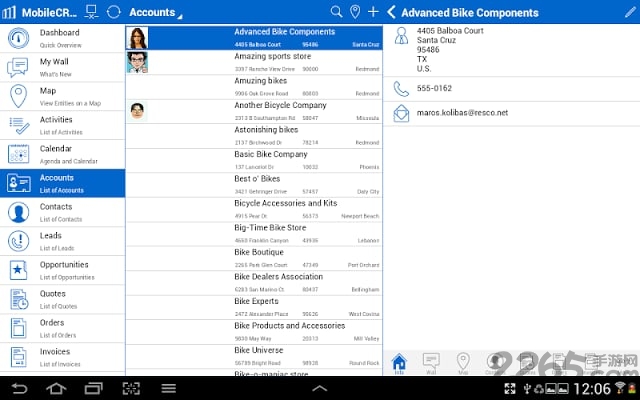Open the Activities checklist icon

(19, 125)
